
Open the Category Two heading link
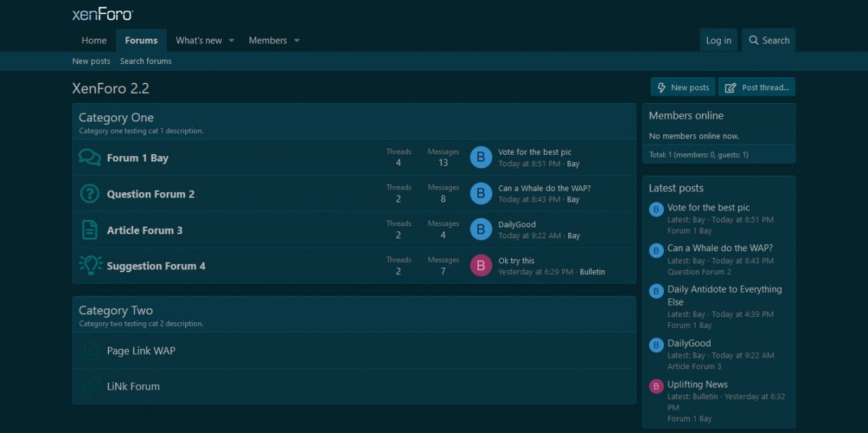[x=116, y=311]
